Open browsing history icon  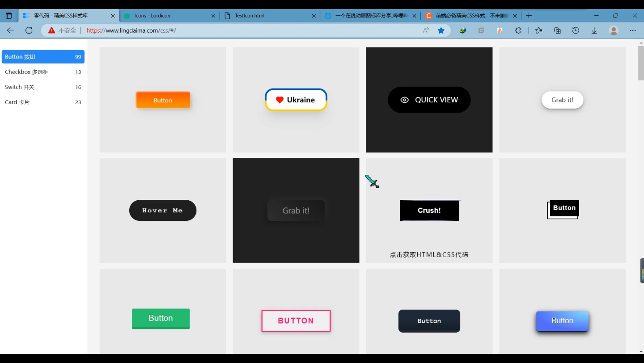576,30
